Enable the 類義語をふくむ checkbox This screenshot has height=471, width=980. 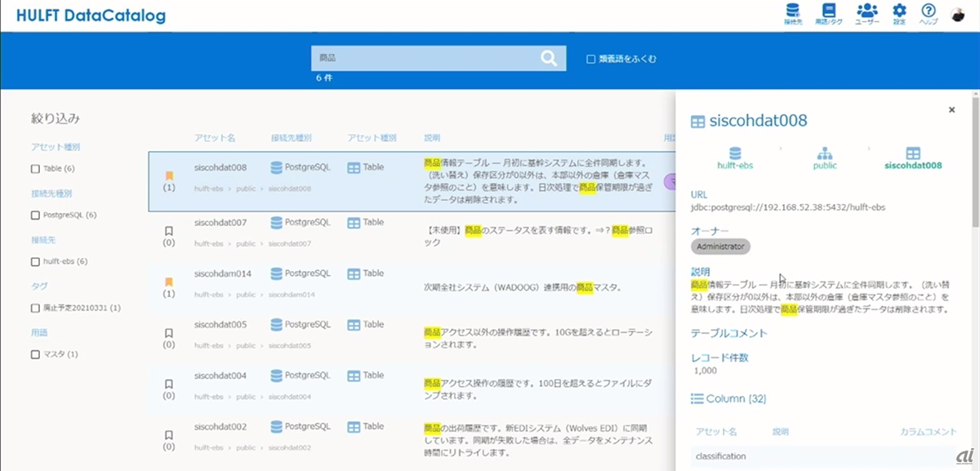(x=590, y=59)
